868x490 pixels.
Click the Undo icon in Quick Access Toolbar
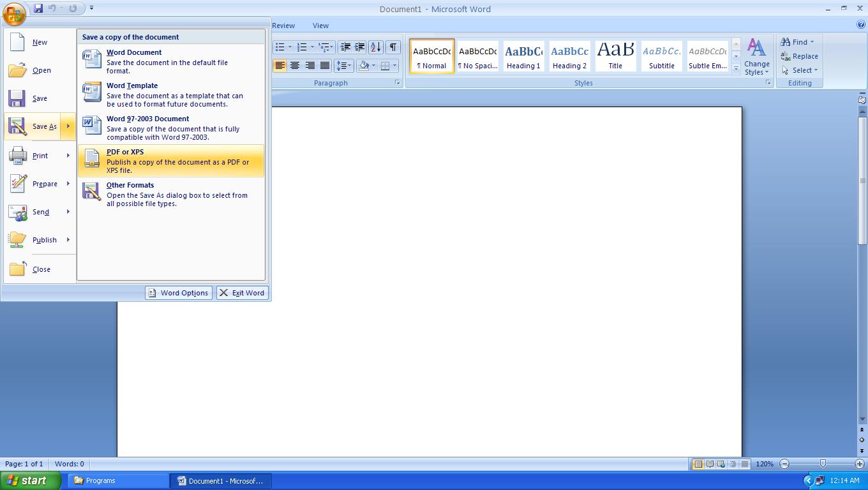tap(53, 8)
